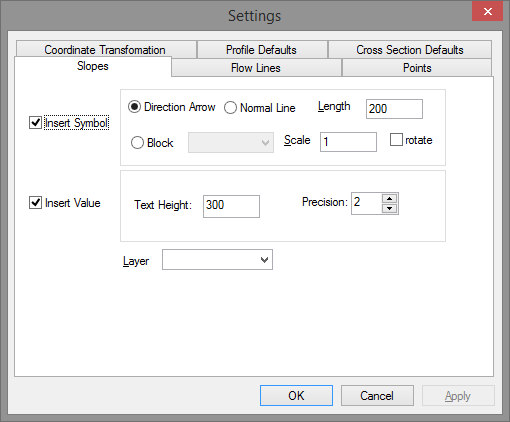Uncheck the Insert Value checkbox
The width and height of the screenshot is (510, 422).
point(35,203)
